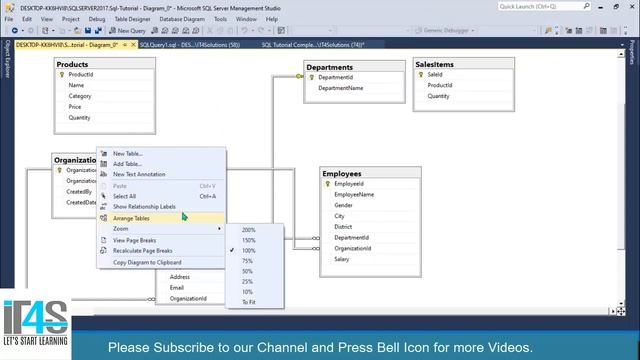Open the New Project dropdown arrow
640x360 pixels.
(x=53, y=31)
